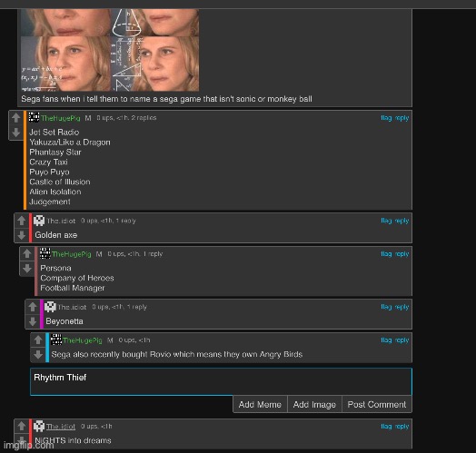The image size is (476, 453).
Task: Click the text 'Football Manager'
Action: coord(73,288)
